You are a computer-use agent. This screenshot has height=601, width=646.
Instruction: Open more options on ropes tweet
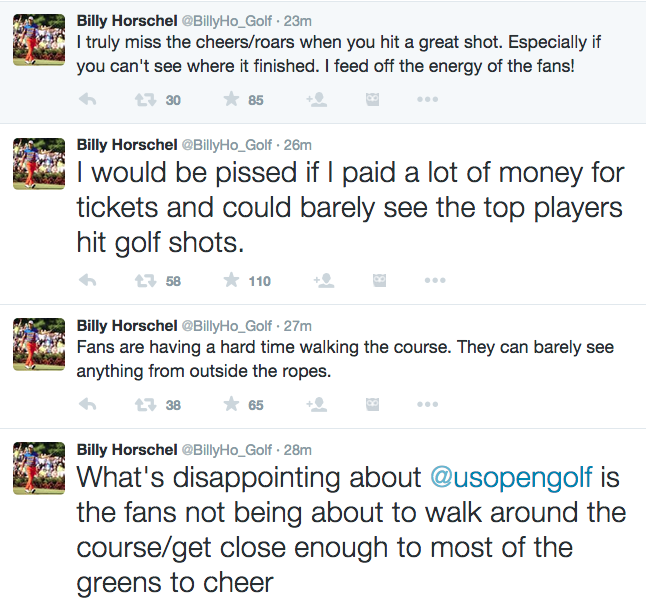[x=427, y=405]
